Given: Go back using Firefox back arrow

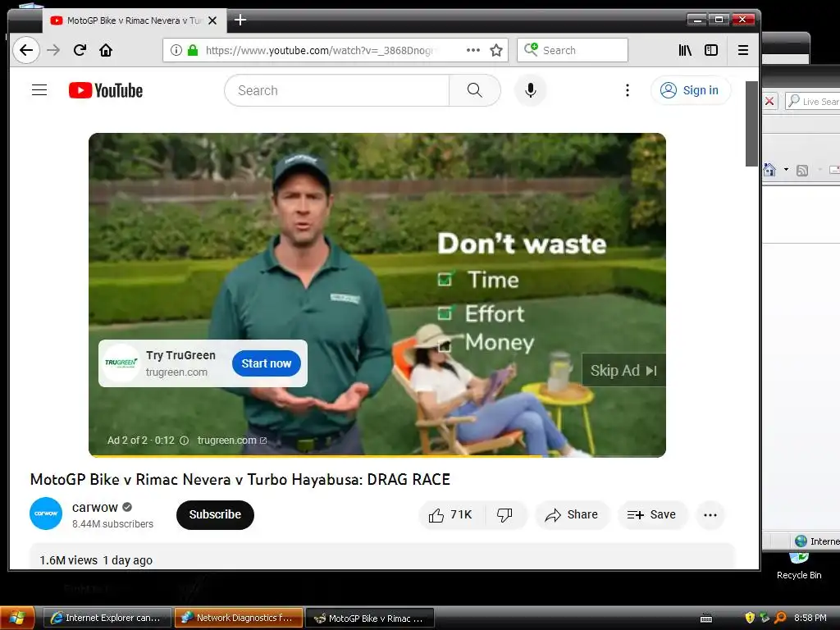Looking at the screenshot, I should [x=25, y=50].
